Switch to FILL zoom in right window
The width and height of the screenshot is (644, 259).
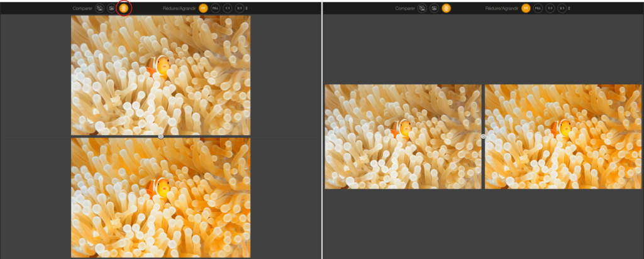pyautogui.click(x=538, y=8)
